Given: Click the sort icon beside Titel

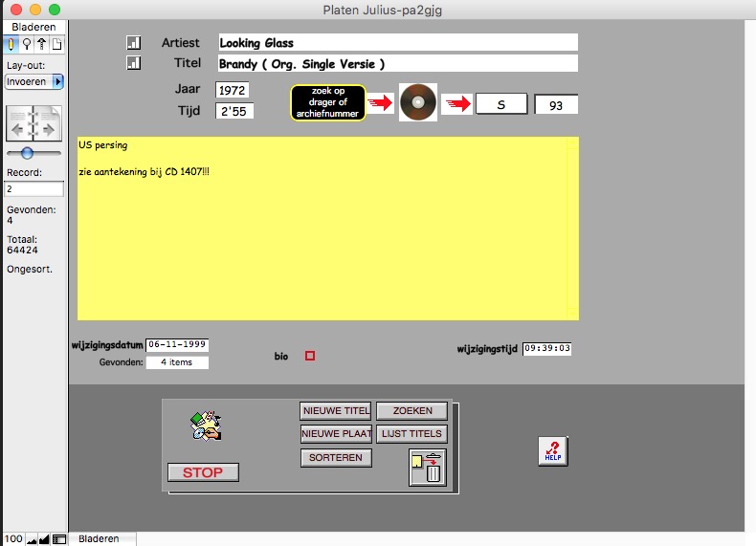Looking at the screenshot, I should (133, 63).
